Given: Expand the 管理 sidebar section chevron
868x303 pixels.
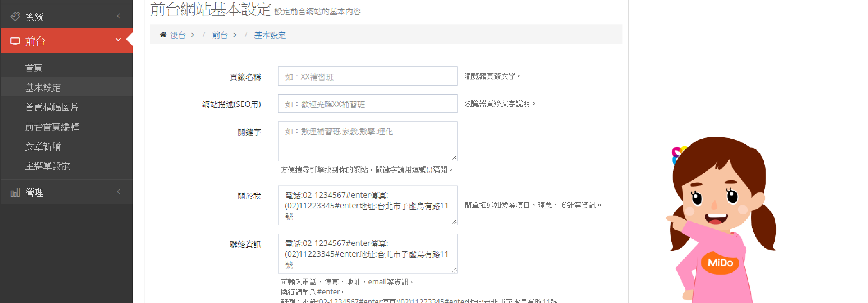Looking at the screenshot, I should coord(119,192).
